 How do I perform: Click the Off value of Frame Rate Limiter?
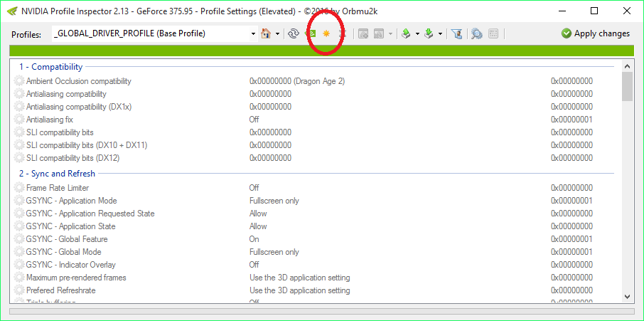(254, 188)
